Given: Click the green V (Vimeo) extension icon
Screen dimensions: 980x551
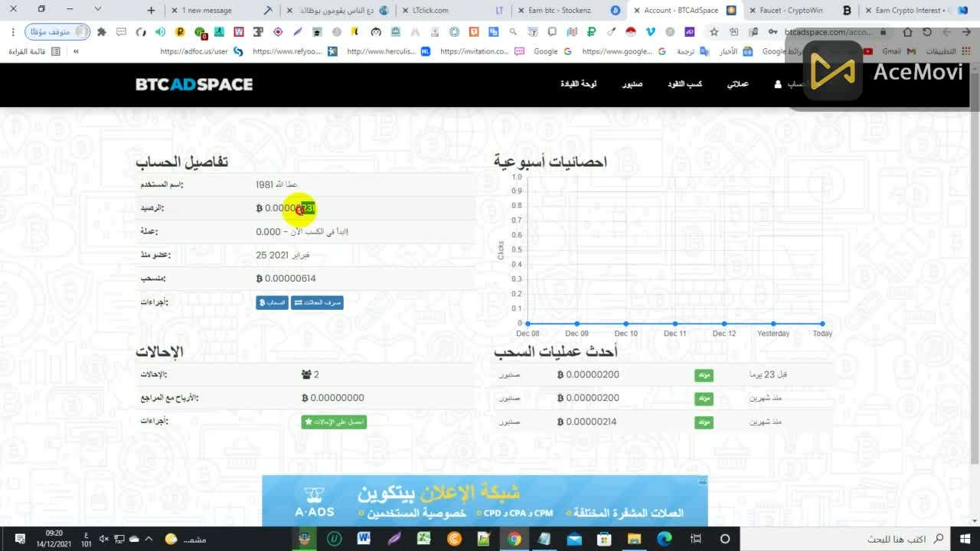Looking at the screenshot, I should tap(651, 32).
